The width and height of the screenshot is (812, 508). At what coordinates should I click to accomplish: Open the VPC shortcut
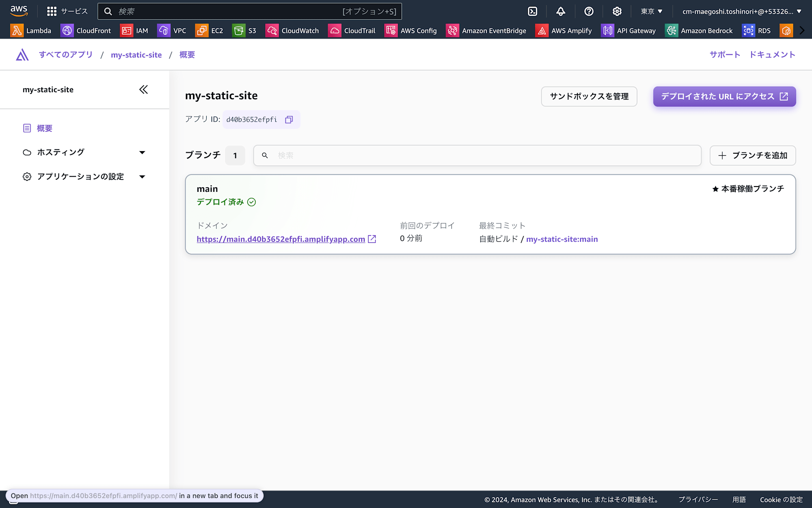tap(172, 30)
